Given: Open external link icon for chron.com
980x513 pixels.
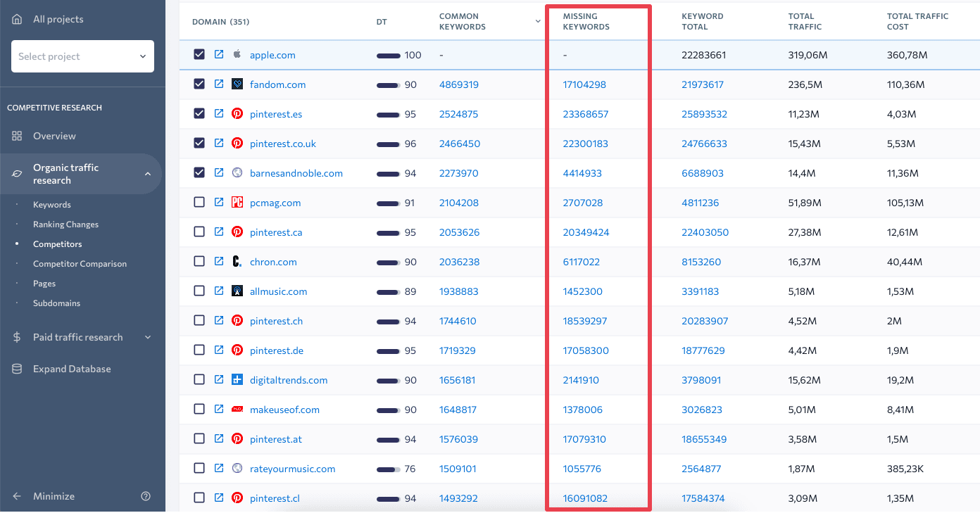Looking at the screenshot, I should point(219,262).
